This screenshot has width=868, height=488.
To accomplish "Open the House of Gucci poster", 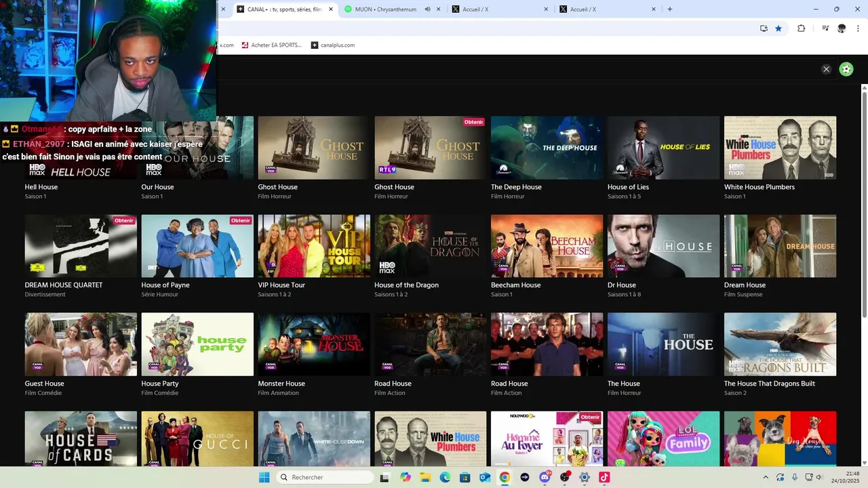I will click(x=197, y=439).
